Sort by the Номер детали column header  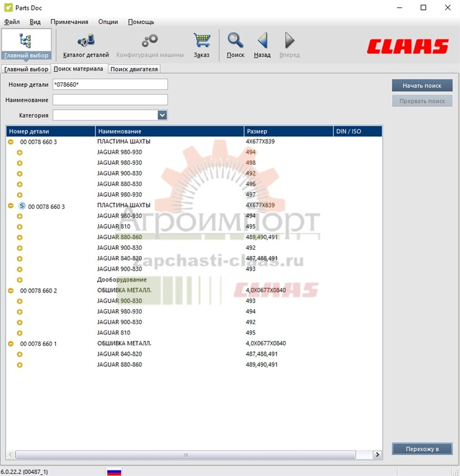[x=50, y=131]
